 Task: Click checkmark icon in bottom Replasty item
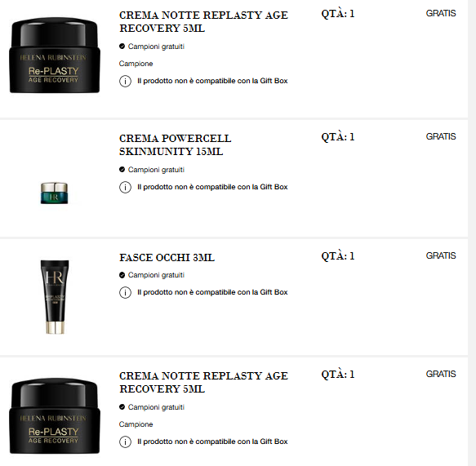(122, 407)
